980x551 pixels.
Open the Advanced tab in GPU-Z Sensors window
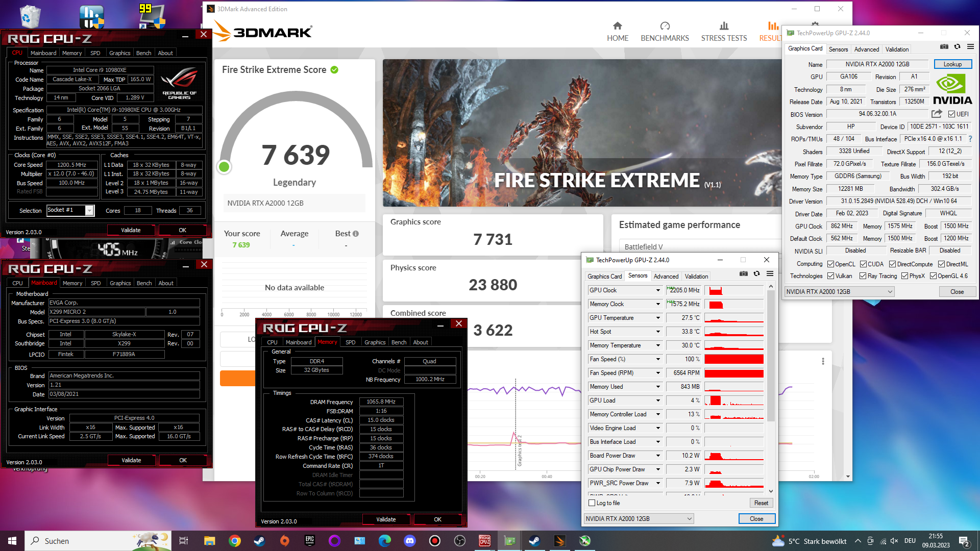tap(666, 277)
